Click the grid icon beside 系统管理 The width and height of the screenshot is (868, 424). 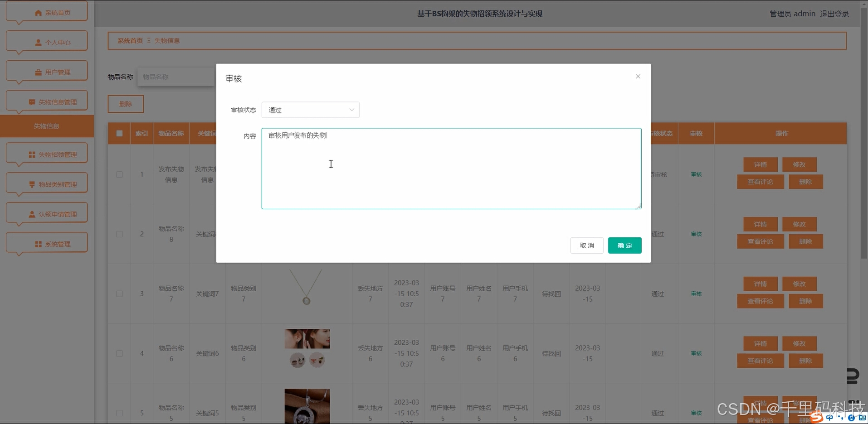click(x=38, y=245)
